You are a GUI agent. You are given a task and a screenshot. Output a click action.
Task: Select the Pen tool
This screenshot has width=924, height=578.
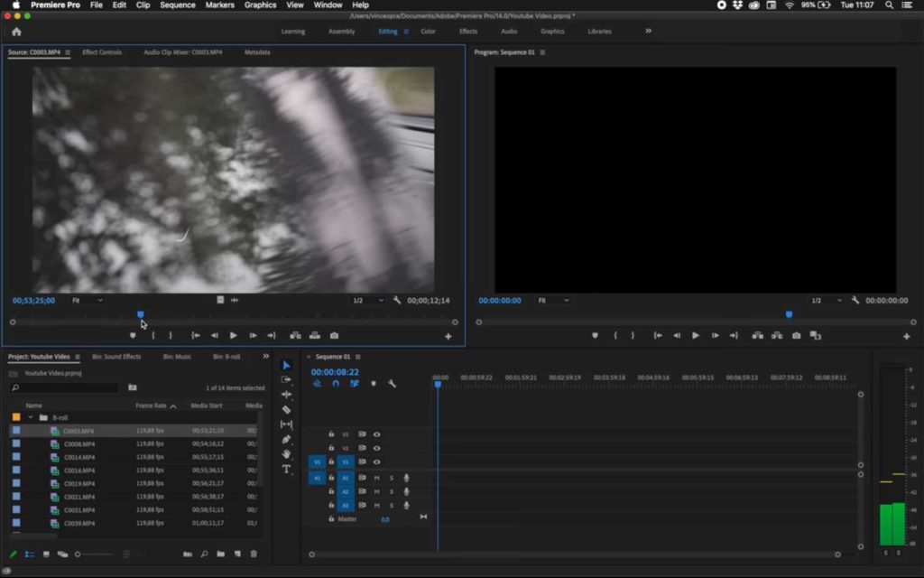coord(286,439)
